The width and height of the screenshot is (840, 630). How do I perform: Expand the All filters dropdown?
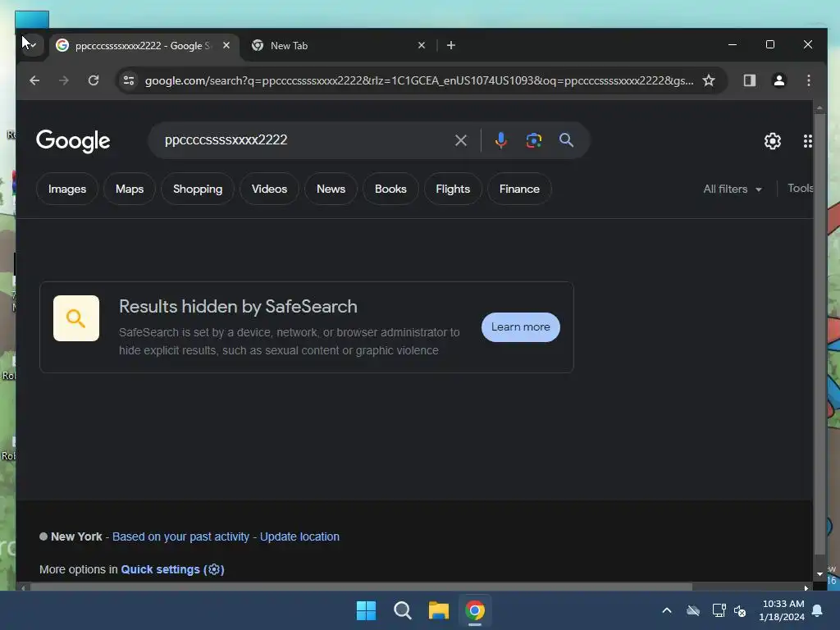(733, 189)
